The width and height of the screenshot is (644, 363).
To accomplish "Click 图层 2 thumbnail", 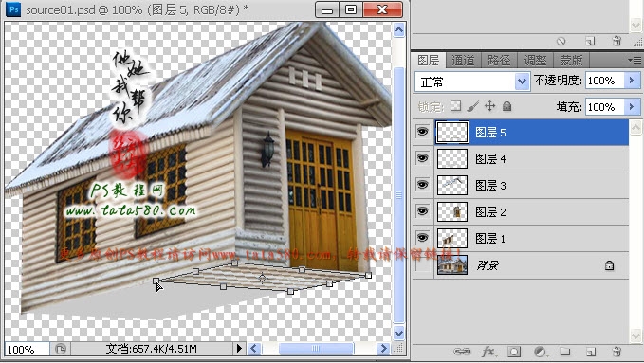I will 452,212.
